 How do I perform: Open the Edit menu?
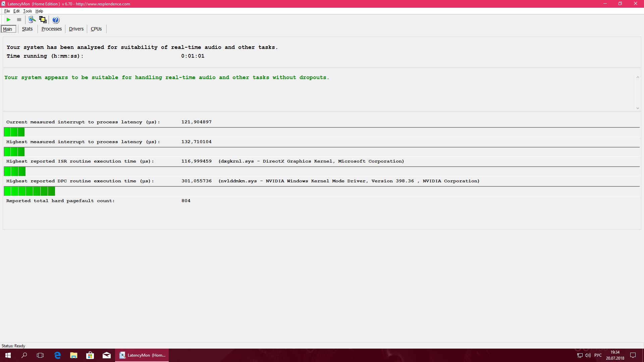coord(16,11)
